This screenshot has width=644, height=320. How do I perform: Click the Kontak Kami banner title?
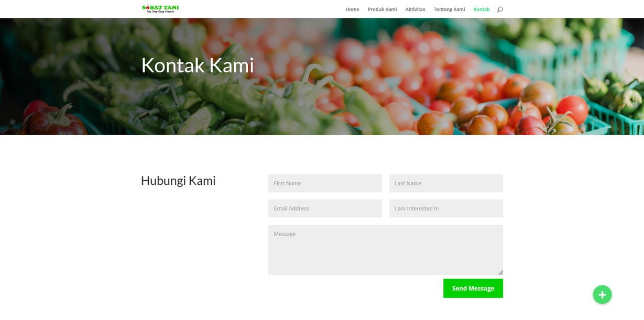click(x=198, y=65)
